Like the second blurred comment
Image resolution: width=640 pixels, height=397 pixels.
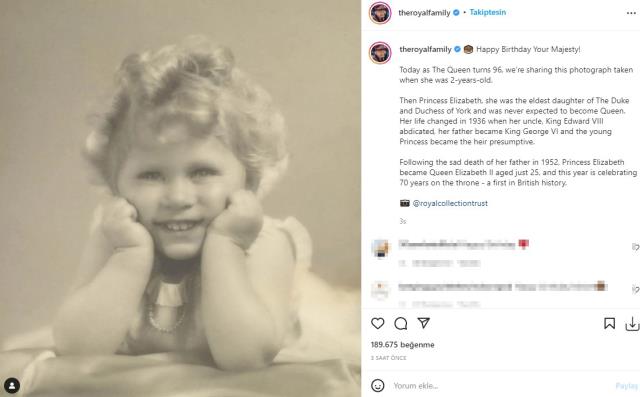coord(636,289)
